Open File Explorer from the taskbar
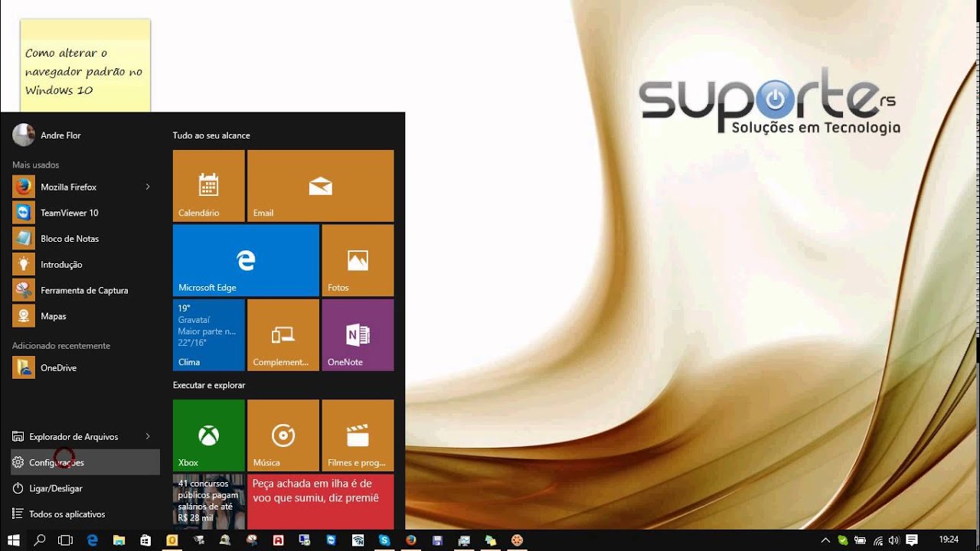The height and width of the screenshot is (551, 980). click(119, 540)
